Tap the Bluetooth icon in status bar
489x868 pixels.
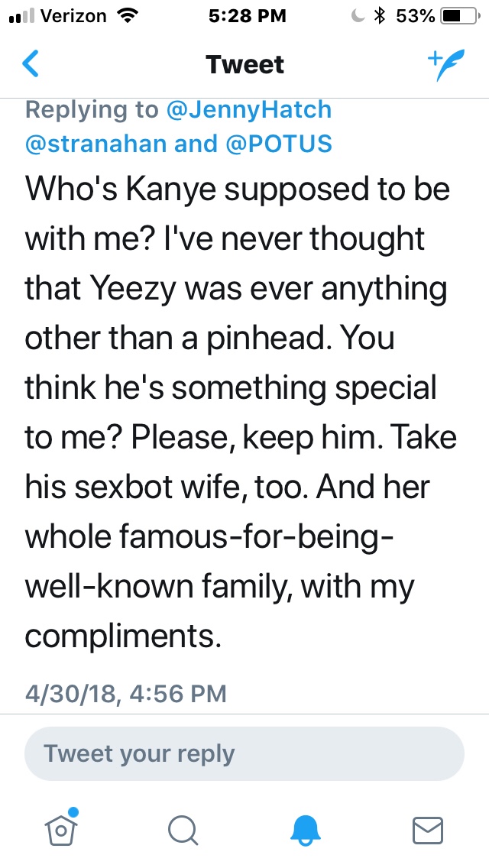pos(378,15)
